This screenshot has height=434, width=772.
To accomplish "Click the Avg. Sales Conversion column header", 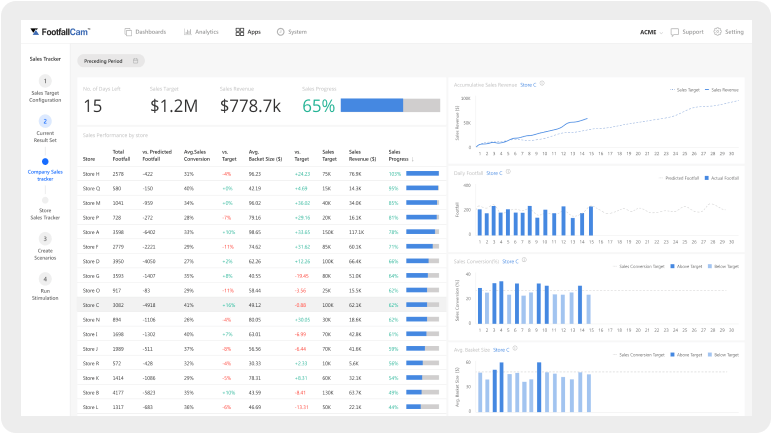I will pyautogui.click(x=197, y=156).
